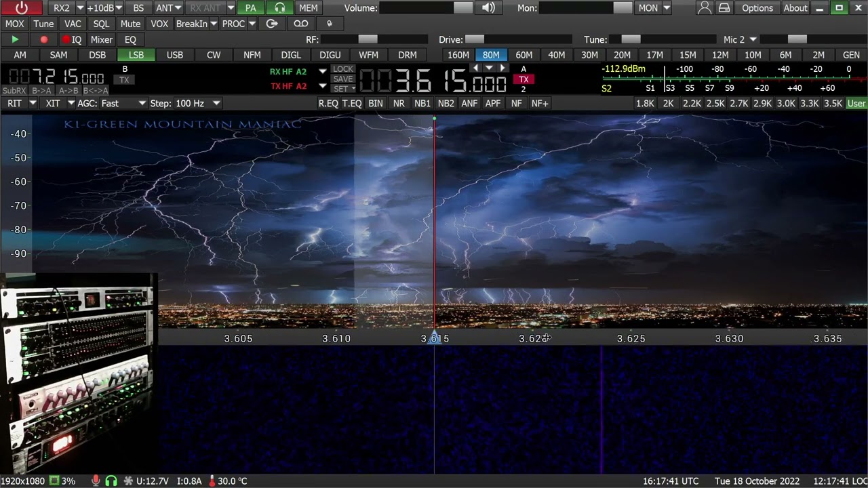The height and width of the screenshot is (488, 868).
Task: Click the speaker mute icon beside Volume
Action: point(488,8)
